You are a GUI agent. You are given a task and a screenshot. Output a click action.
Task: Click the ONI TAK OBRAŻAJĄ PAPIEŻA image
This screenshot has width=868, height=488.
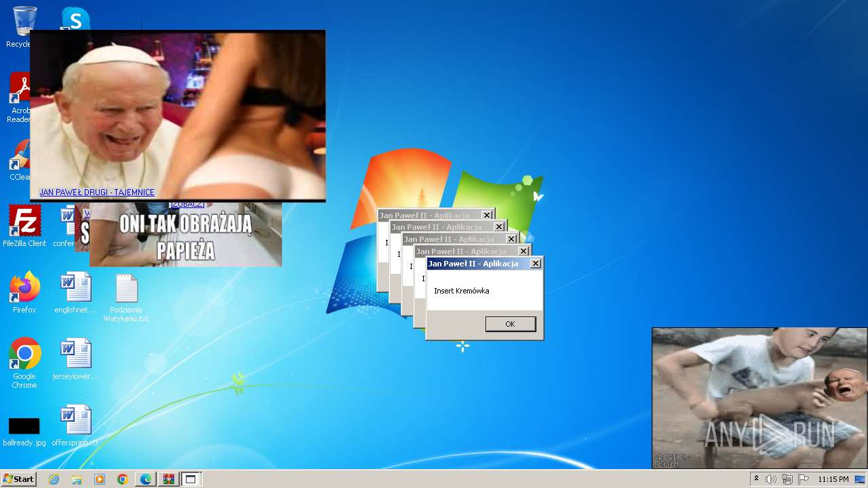186,235
